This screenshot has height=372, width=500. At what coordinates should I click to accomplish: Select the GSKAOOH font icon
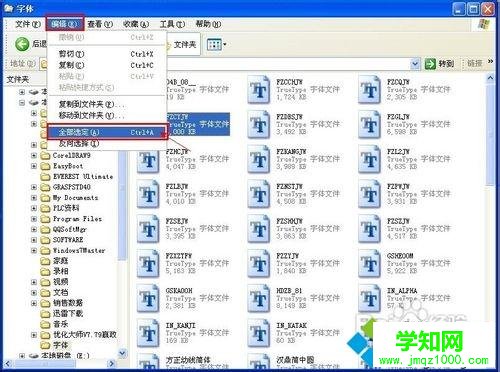pyautogui.click(x=148, y=298)
